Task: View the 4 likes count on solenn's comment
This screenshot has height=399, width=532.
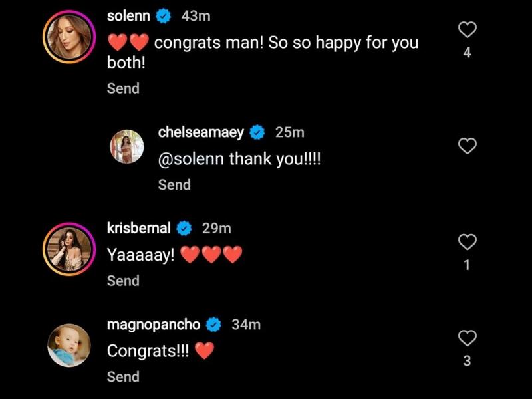Action: click(x=467, y=53)
